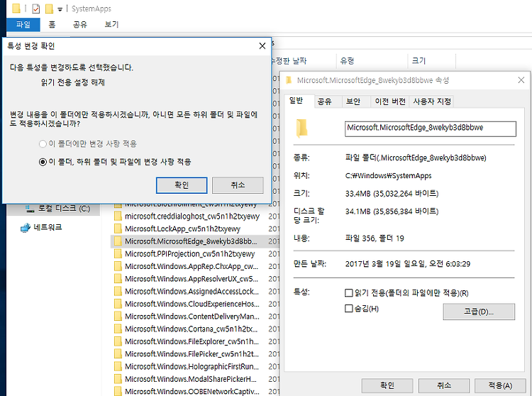Click folder icon beside microsoft.creddialoghost row
This screenshot has height=396, width=532.
pyautogui.click(x=118, y=216)
